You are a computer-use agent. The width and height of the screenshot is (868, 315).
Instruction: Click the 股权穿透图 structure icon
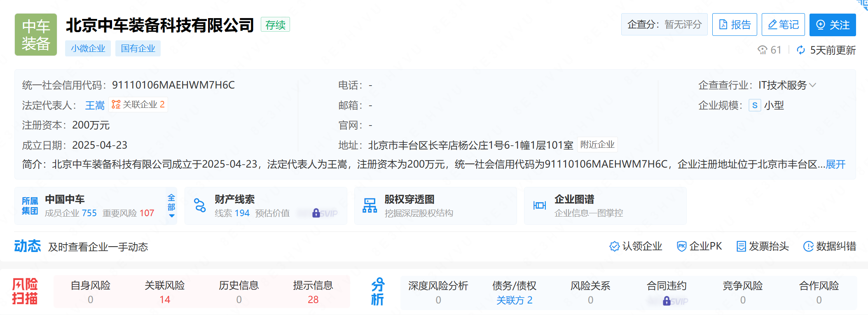tap(370, 205)
